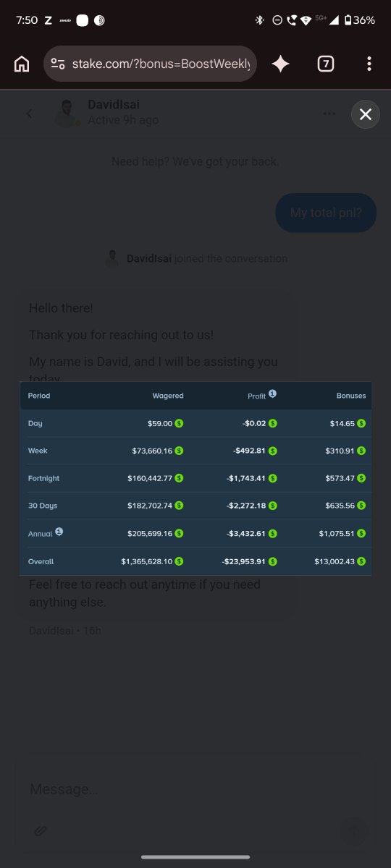Tap the Overall bonuses value $13,002.43

334,561
